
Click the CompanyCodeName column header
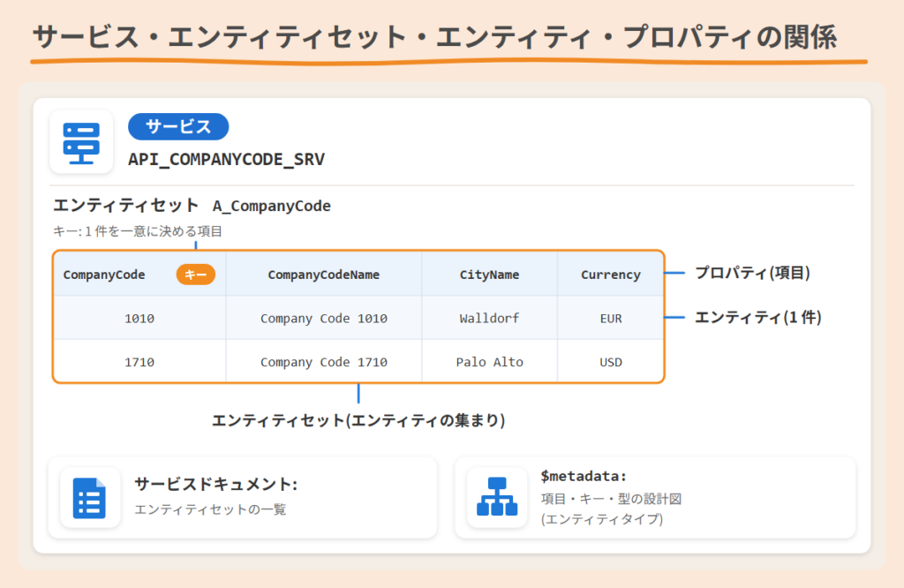point(323,275)
